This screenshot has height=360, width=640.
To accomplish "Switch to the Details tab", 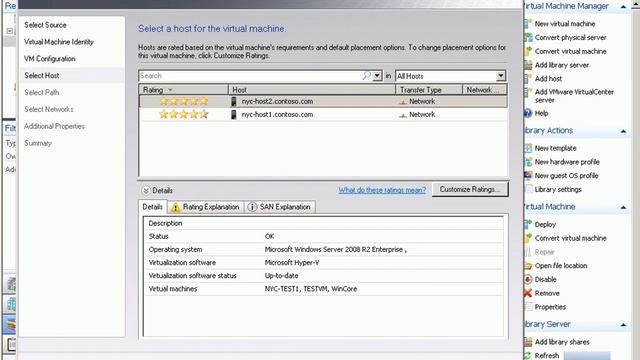I will [153, 207].
